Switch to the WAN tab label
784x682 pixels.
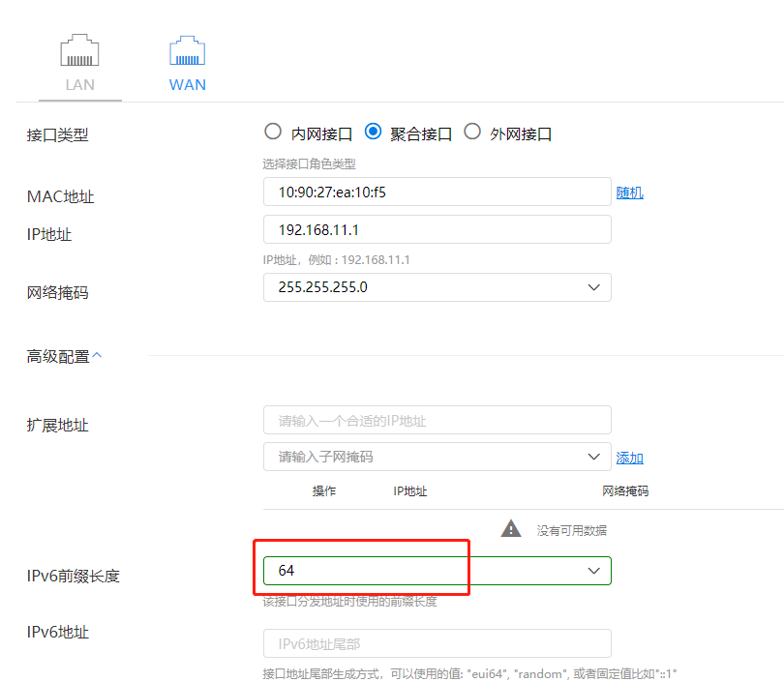click(x=187, y=84)
